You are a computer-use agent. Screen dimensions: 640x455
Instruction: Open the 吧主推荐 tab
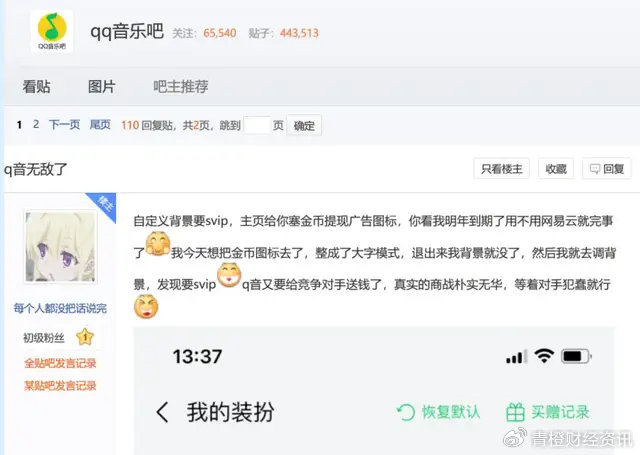pos(181,87)
